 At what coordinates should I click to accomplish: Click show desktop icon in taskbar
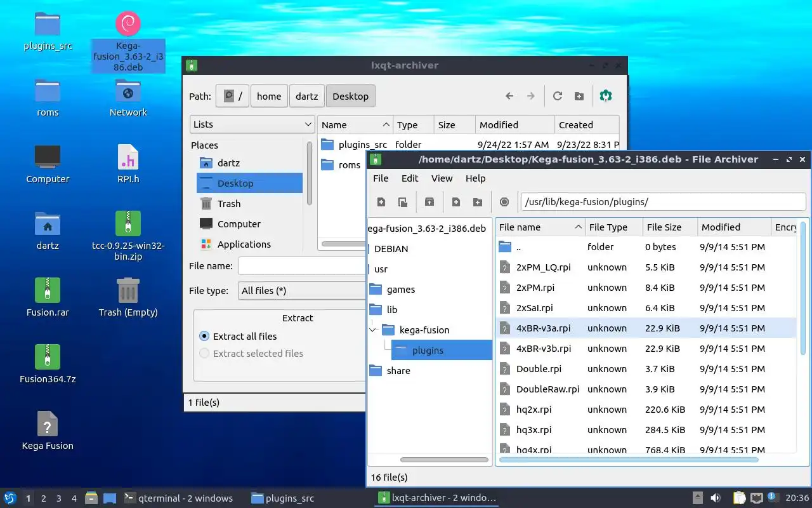110,498
